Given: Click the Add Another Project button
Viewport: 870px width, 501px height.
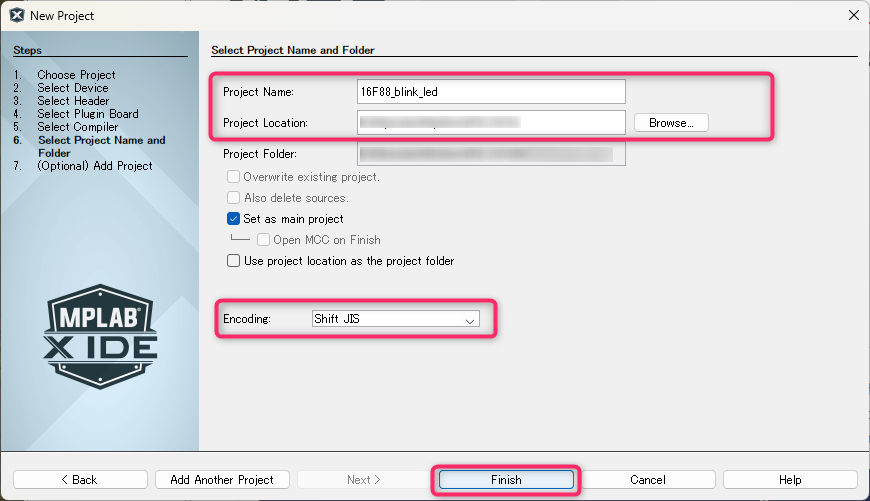Looking at the screenshot, I should coord(222,479).
